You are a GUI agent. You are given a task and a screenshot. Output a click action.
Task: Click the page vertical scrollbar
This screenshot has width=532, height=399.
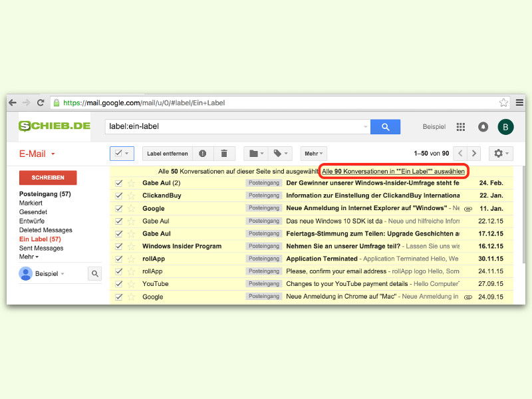pos(523,214)
